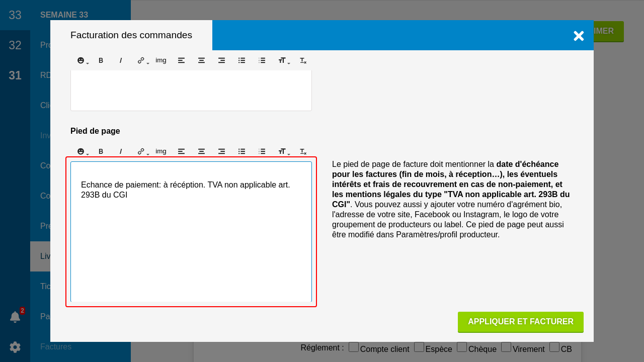
Task: Enable the Virement payment checkbox
Action: tap(506, 347)
